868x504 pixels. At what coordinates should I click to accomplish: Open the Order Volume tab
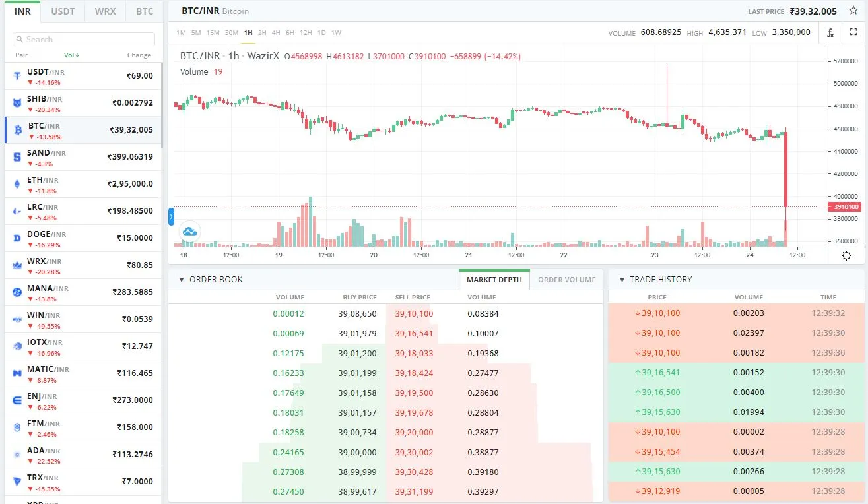point(566,280)
